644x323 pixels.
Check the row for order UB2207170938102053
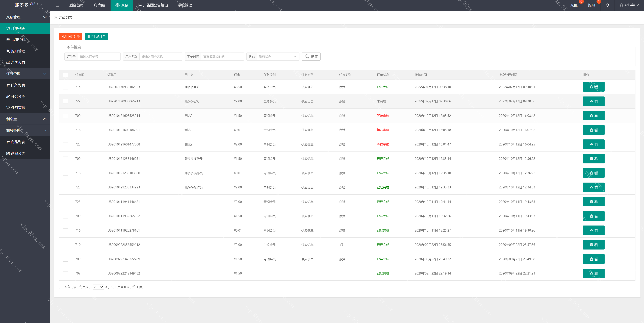(x=65, y=87)
